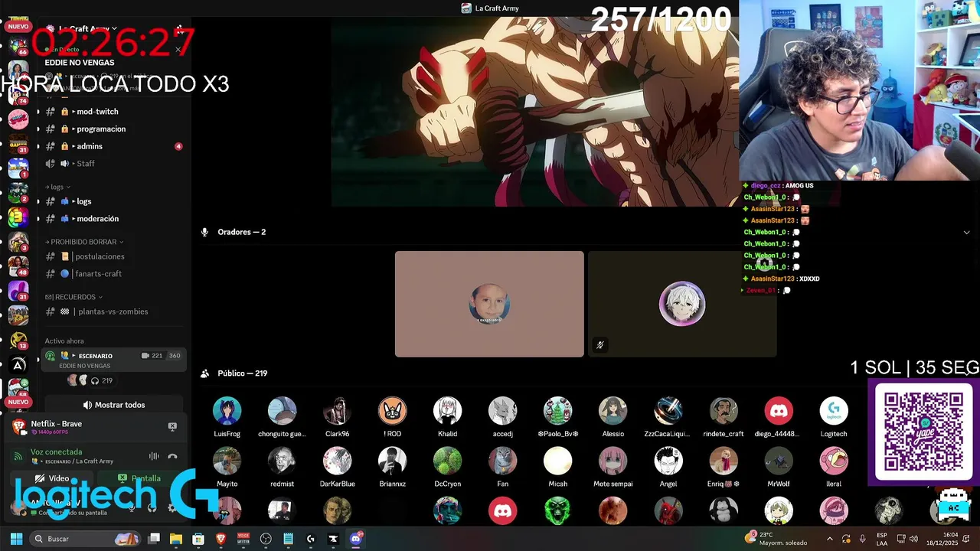Open Clark96's audience avatar
The image size is (980, 551).
(x=337, y=411)
